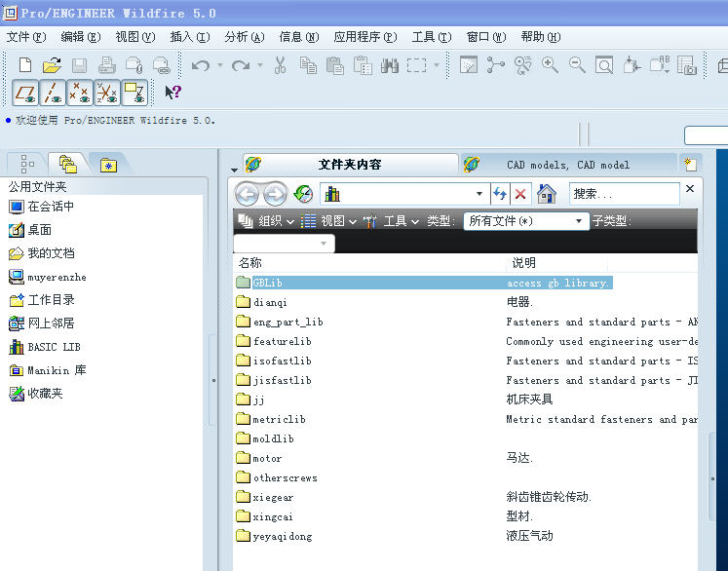Viewport: 728px width, 571px height.
Task: Select 工作目录 in common folders
Action: [x=42, y=300]
